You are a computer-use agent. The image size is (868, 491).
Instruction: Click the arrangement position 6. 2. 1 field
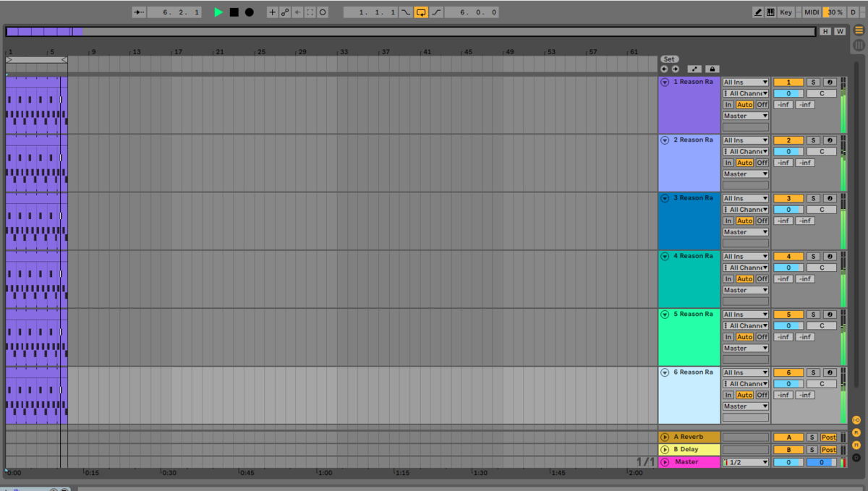coord(174,12)
